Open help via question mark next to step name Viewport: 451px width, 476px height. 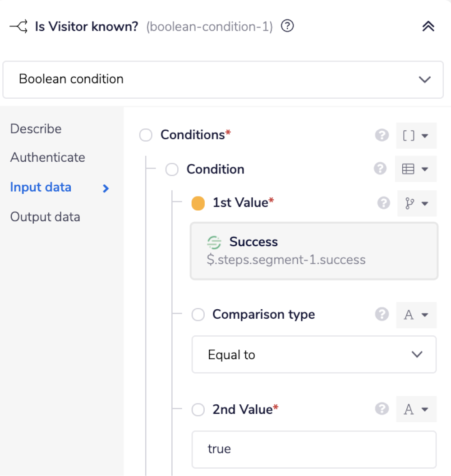pos(287,26)
